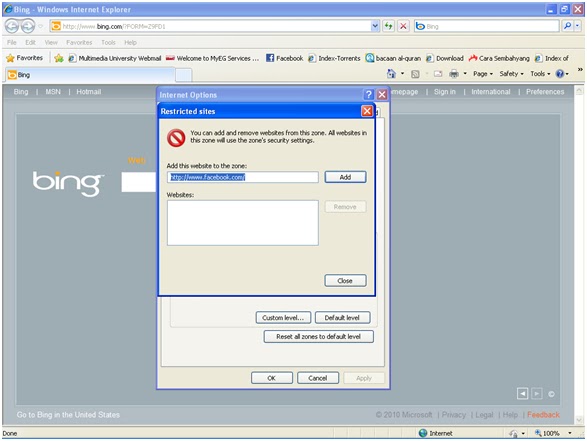The height and width of the screenshot is (441, 587).
Task: Click the blue Help icon in command bar
Action: coord(560,74)
